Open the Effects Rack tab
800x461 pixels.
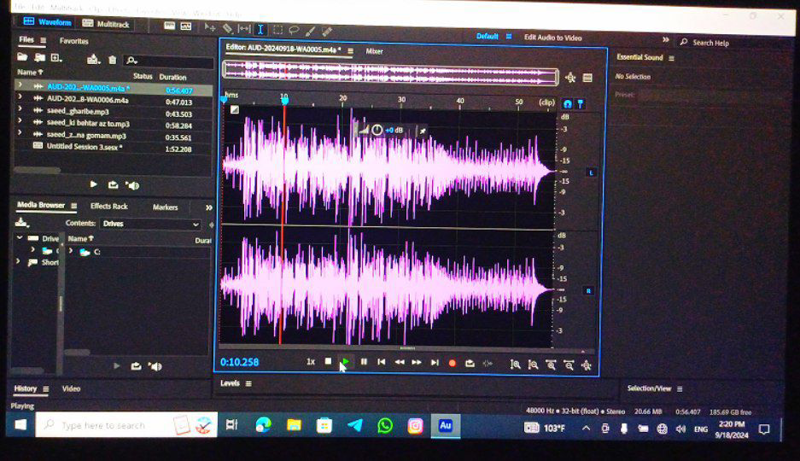click(x=108, y=207)
